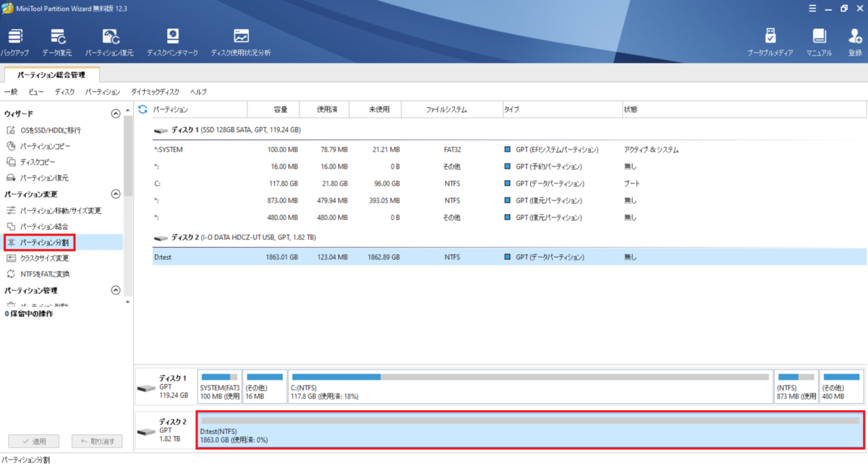The image size is (868, 465).
Task: Open the ディスク menu
Action: [x=64, y=92]
